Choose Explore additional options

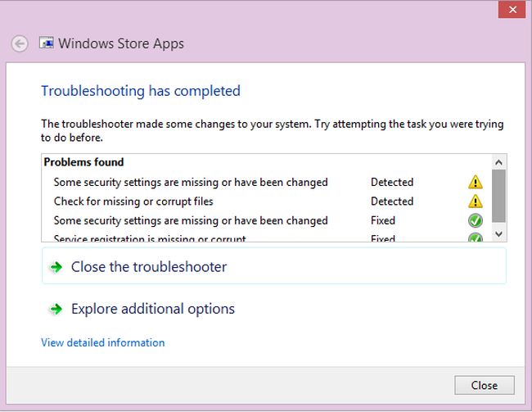[274, 309]
